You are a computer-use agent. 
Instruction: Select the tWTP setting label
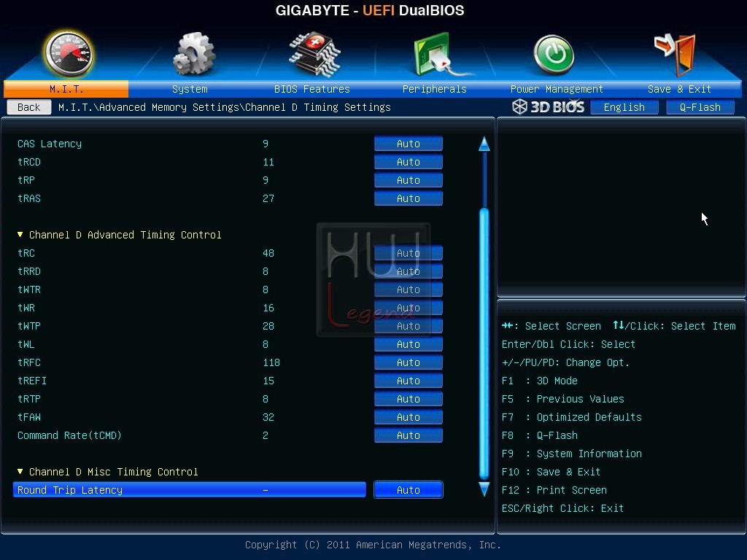(x=29, y=326)
